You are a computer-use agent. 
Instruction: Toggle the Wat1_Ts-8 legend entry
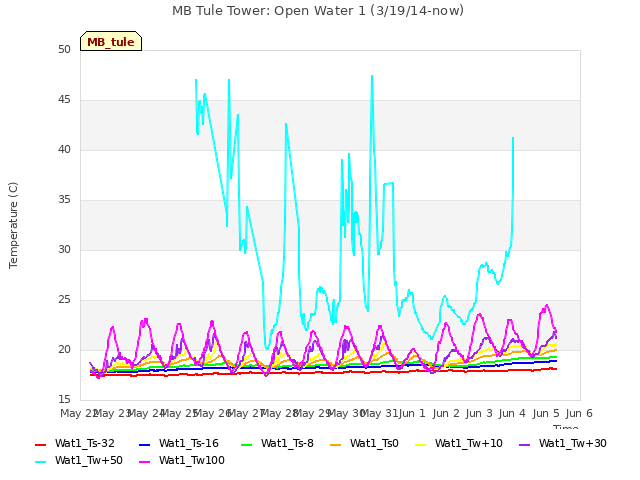(278, 444)
